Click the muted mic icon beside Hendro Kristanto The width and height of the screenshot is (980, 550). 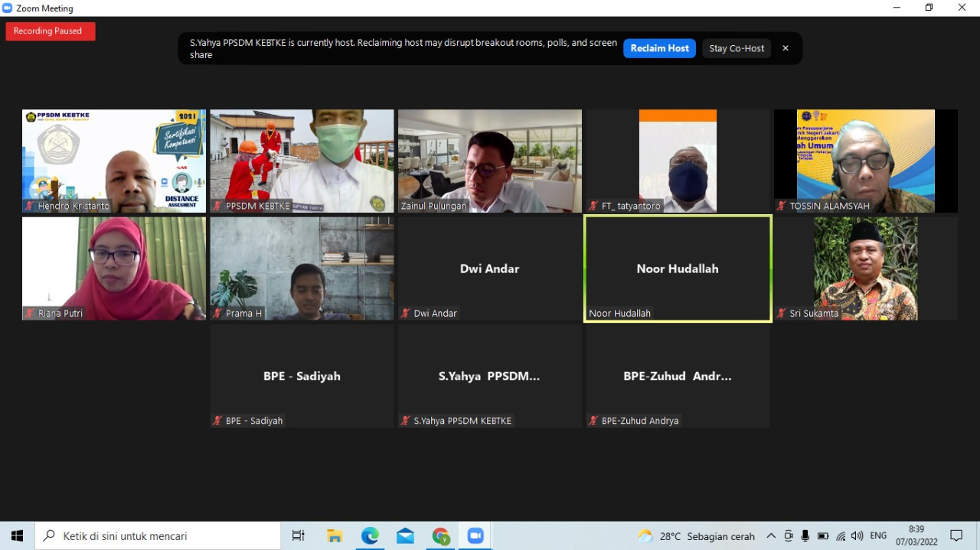[30, 207]
